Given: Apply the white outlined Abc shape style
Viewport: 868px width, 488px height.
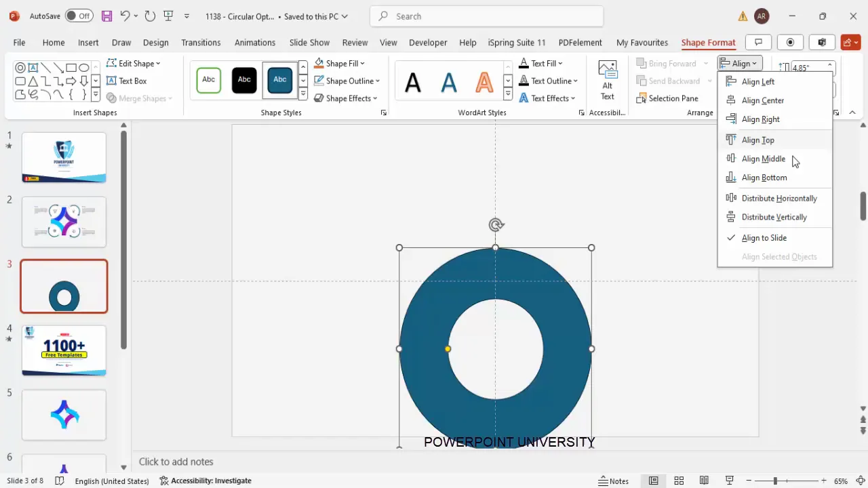Looking at the screenshot, I should (x=209, y=80).
